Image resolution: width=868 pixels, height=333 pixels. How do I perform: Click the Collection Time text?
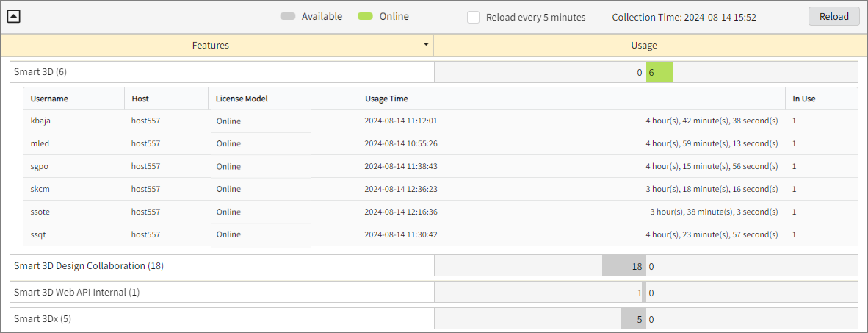(x=684, y=17)
